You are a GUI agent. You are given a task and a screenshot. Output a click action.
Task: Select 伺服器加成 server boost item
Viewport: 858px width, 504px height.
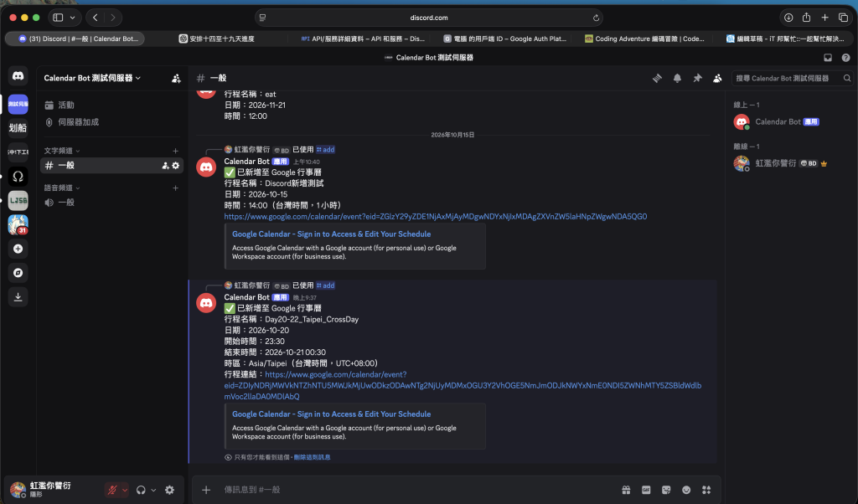111,122
